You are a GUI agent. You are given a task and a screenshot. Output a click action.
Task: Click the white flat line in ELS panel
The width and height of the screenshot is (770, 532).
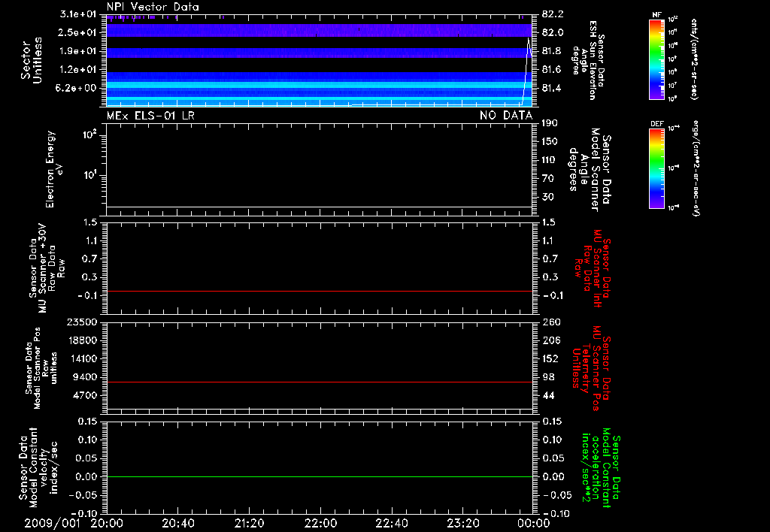(x=320, y=207)
